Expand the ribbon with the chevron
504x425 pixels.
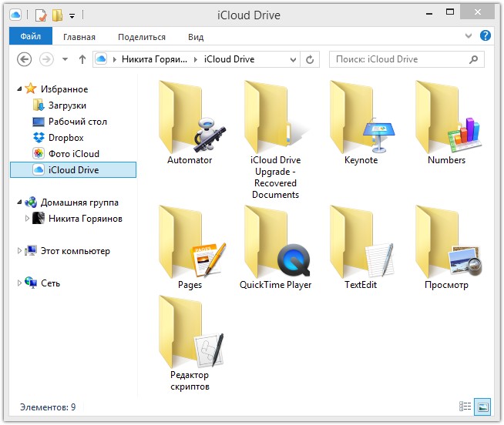469,35
